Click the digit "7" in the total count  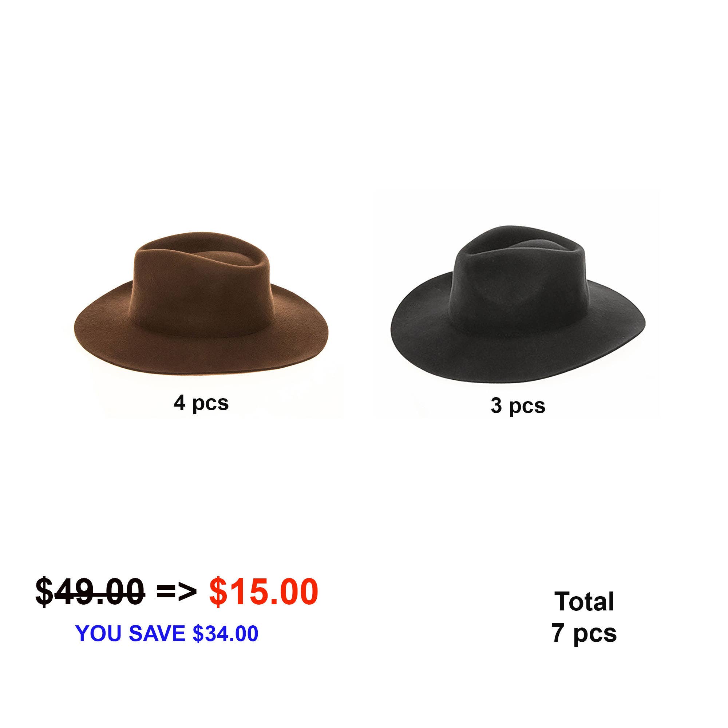[x=558, y=632]
